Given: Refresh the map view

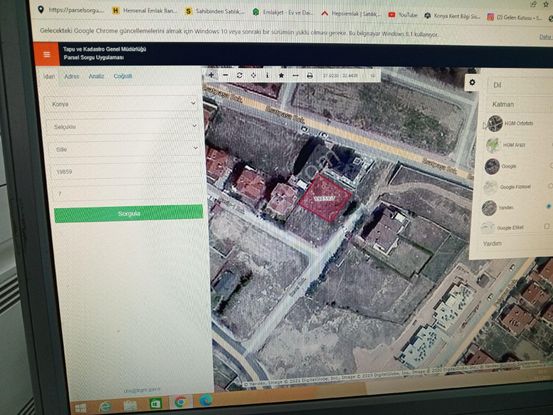Looking at the screenshot, I should tap(239, 75).
